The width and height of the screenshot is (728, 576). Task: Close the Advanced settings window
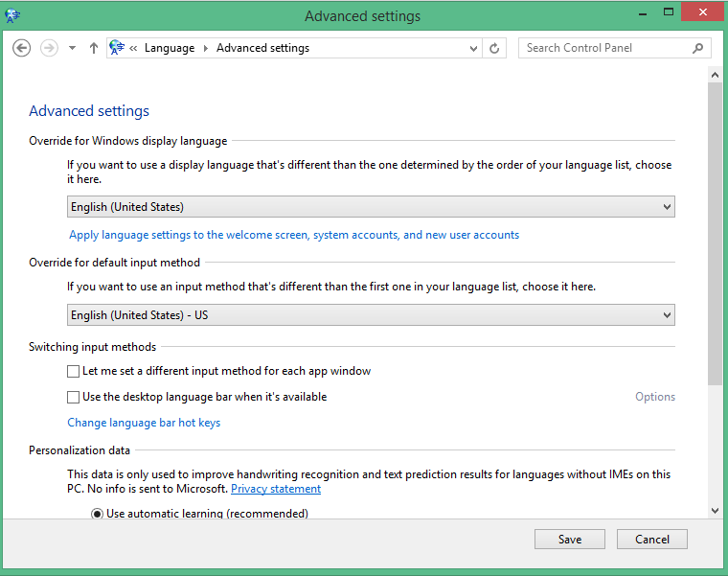pos(703,12)
